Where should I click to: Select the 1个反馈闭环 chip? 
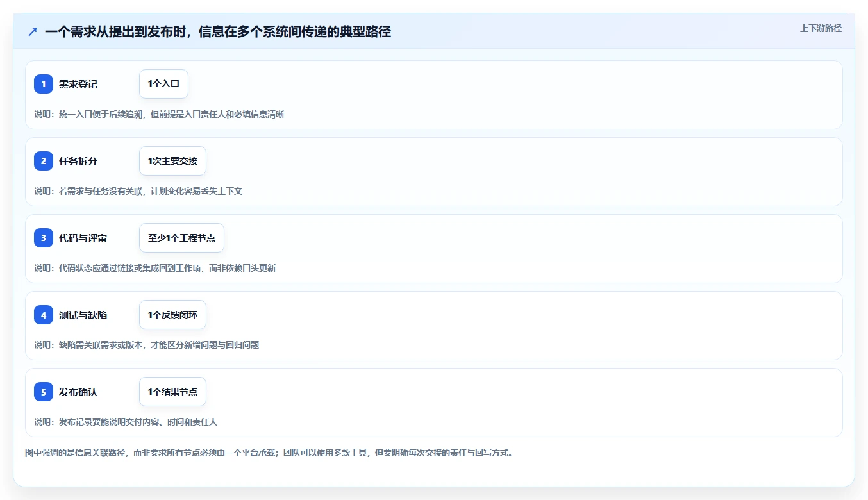[x=172, y=315]
